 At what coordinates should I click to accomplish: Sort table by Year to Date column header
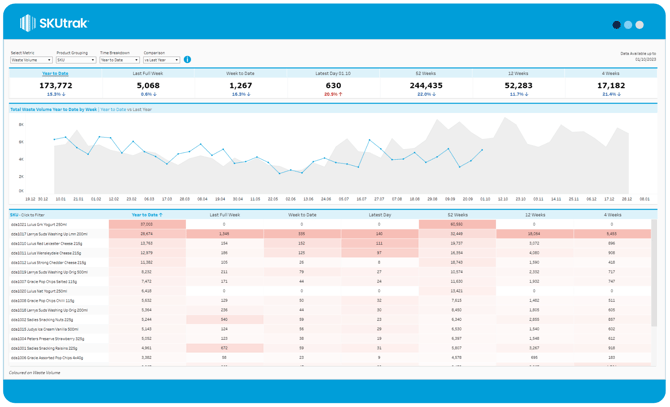[146, 215]
